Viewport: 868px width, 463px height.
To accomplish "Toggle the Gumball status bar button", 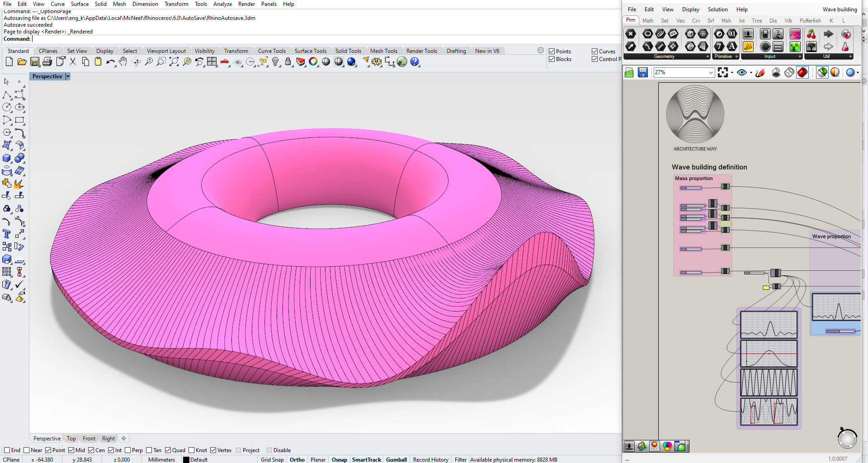I will (396, 459).
